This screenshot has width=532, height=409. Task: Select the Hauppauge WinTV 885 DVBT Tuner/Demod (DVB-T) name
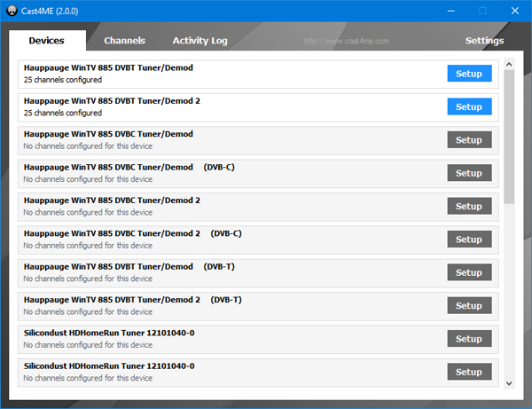(129, 267)
